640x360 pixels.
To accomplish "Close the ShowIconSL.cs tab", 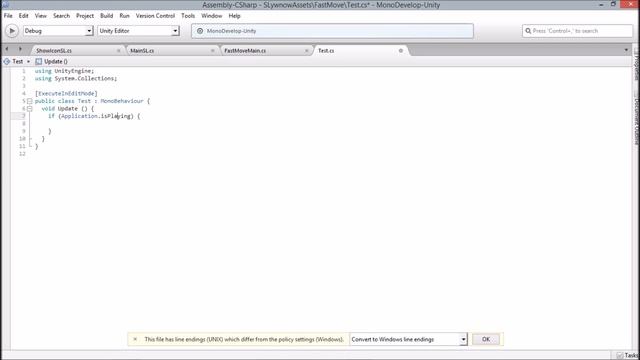I will [x=119, y=51].
